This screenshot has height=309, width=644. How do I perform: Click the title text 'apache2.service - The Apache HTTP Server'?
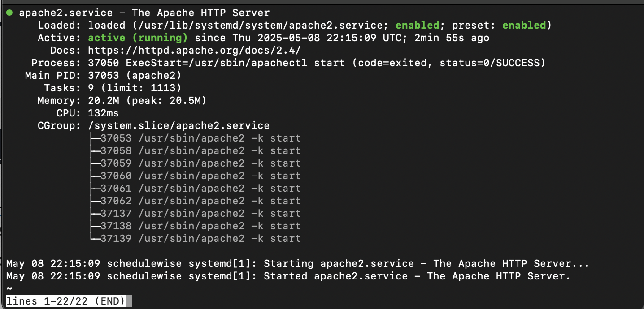[144, 13]
